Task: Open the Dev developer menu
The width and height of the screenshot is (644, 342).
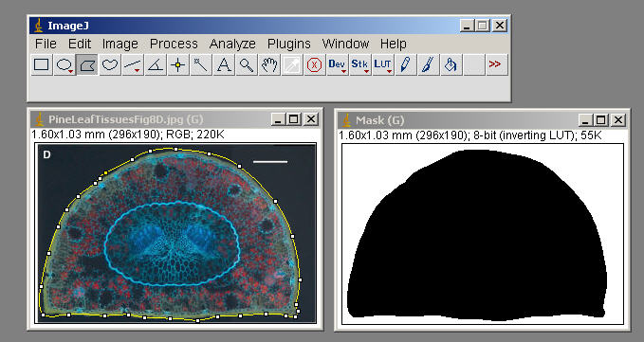Action: tap(337, 64)
